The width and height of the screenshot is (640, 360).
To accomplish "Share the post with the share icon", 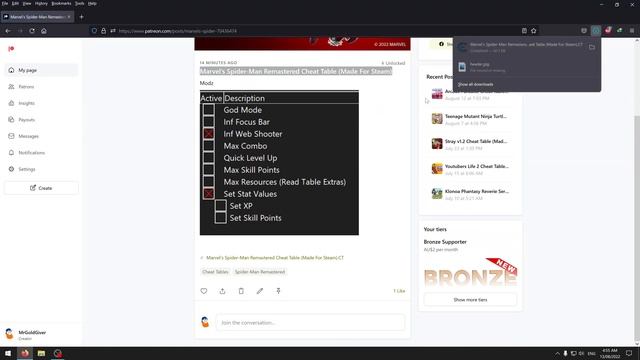I will (222, 291).
